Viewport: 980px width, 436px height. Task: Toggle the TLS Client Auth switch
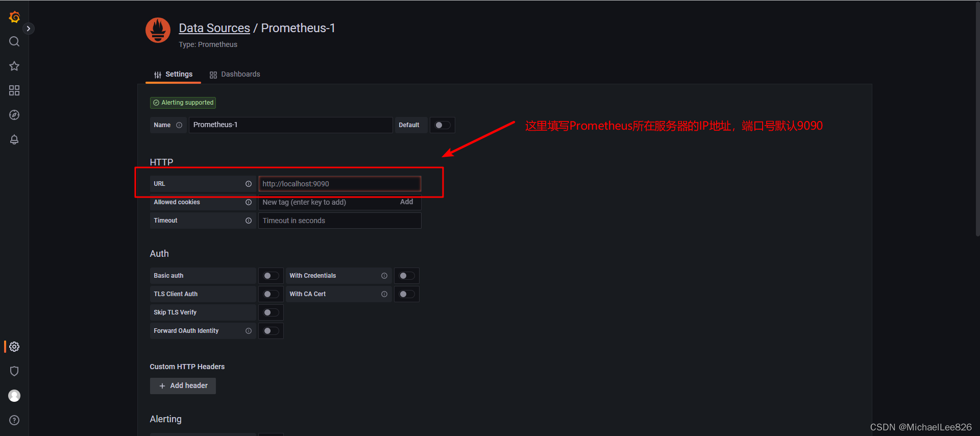click(x=271, y=294)
